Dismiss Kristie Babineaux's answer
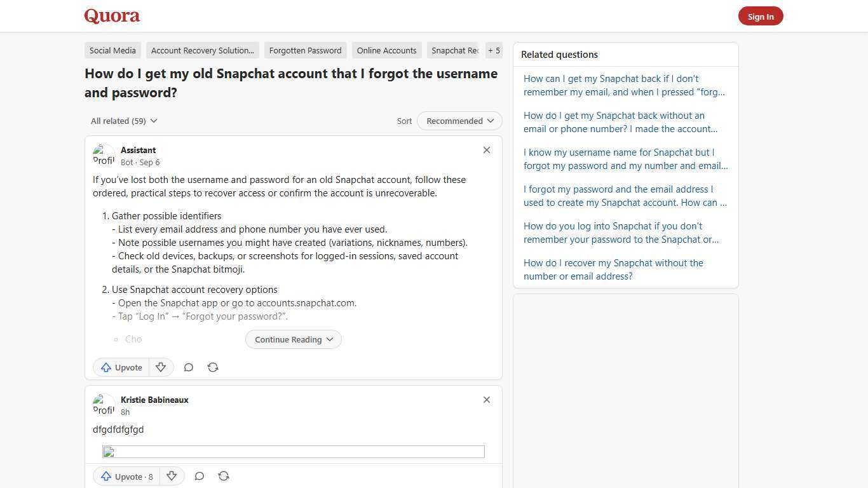Image resolution: width=868 pixels, height=488 pixels. tap(487, 400)
